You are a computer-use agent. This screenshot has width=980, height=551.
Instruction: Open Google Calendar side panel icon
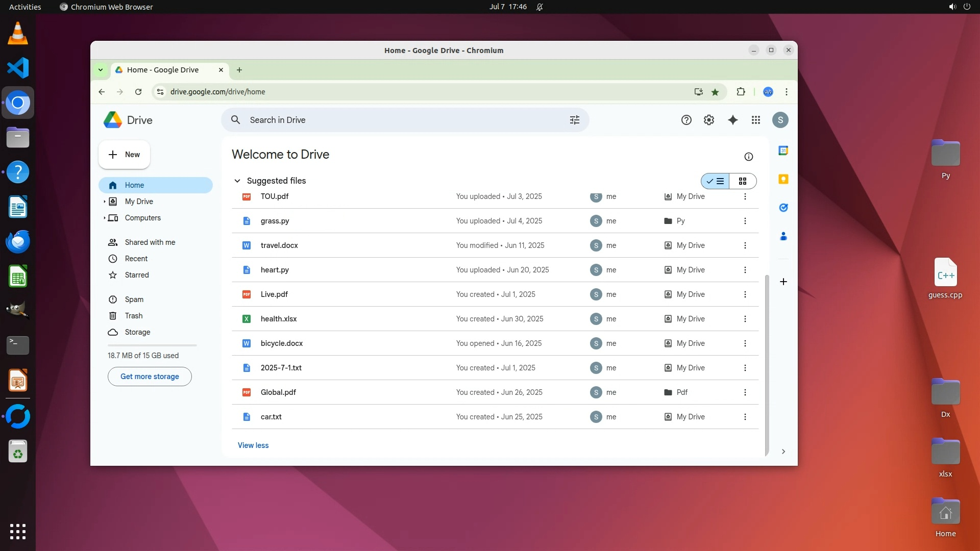(783, 151)
